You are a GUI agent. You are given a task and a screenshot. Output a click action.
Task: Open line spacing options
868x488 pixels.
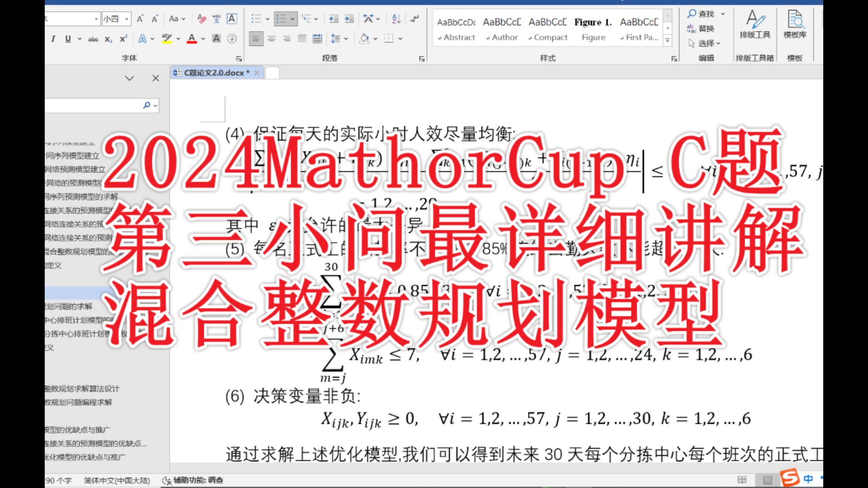point(339,39)
